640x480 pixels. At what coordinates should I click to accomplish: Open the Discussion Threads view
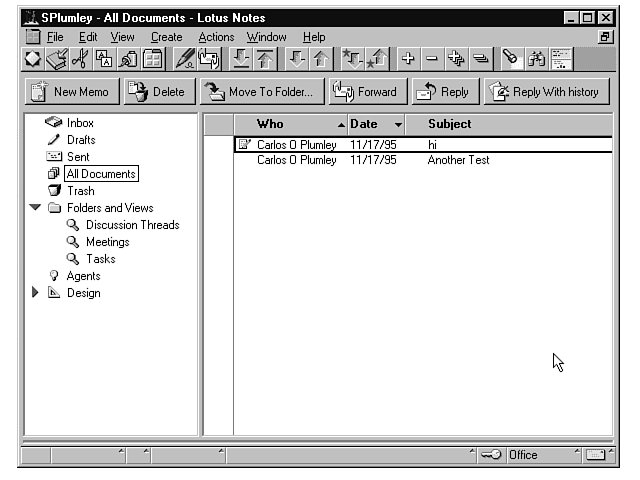point(132,225)
